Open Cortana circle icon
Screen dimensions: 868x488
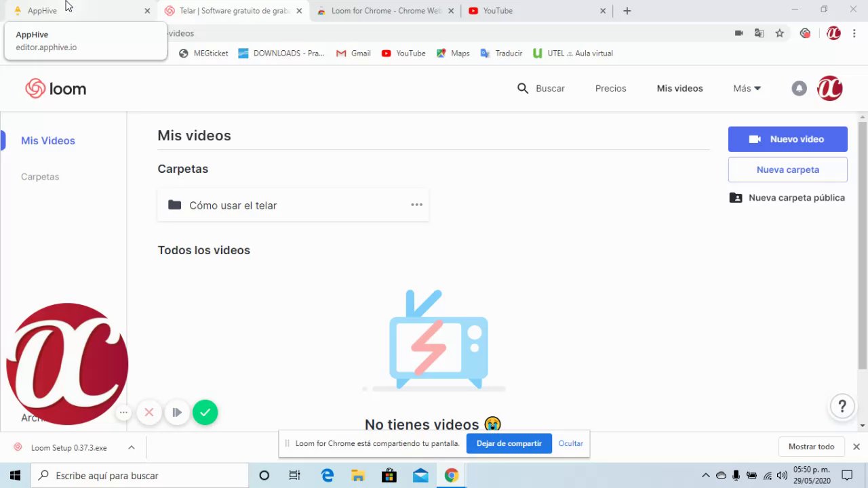pos(264,475)
